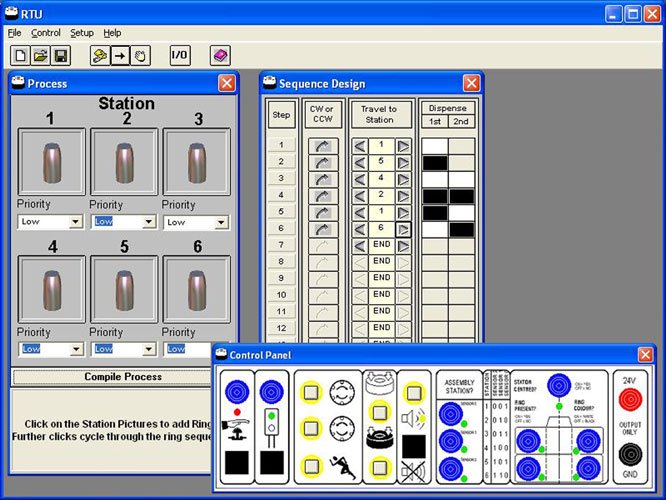Screen dimensions: 666x500
Task: Open the I/O toolbar button
Action: (x=180, y=55)
